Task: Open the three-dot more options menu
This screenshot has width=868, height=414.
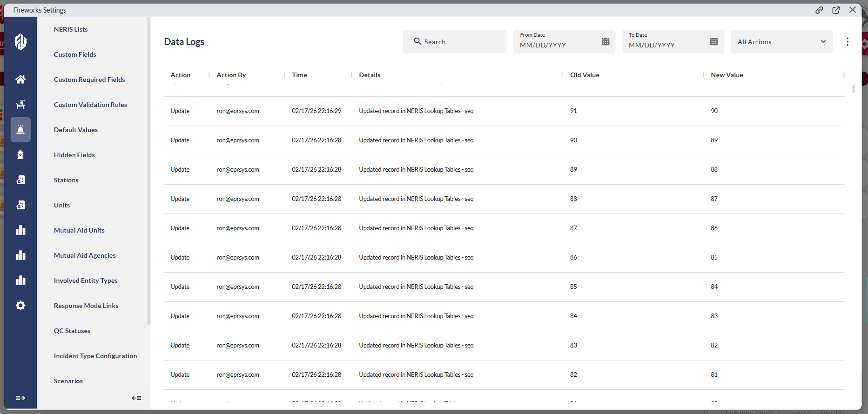Action: pyautogui.click(x=847, y=42)
